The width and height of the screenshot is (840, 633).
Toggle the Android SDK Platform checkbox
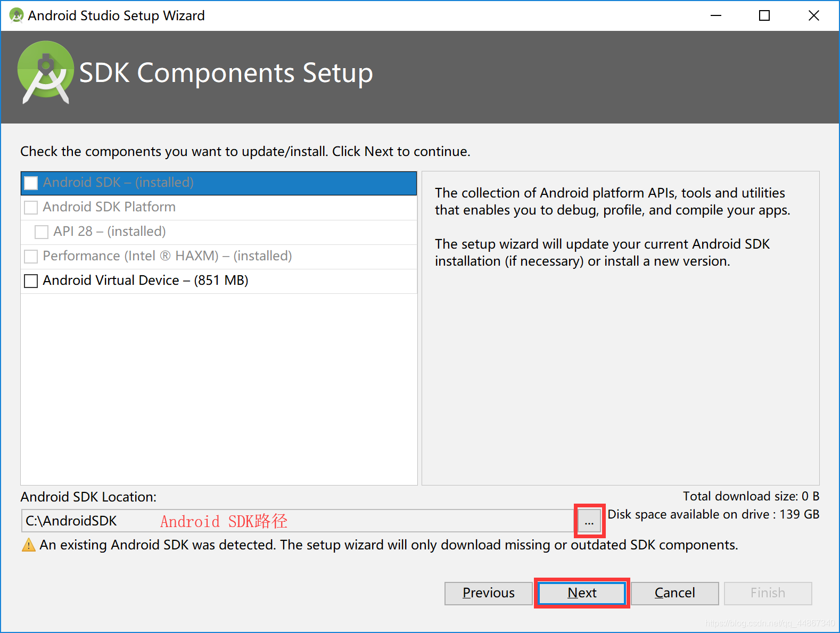(x=31, y=207)
